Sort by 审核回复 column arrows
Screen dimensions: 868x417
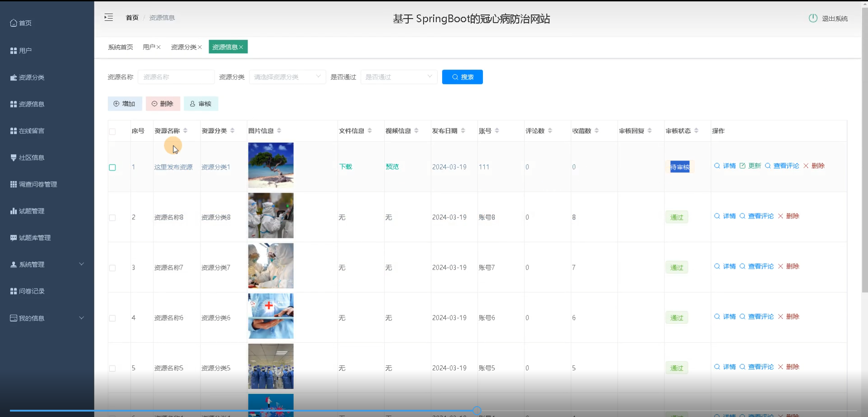(649, 131)
